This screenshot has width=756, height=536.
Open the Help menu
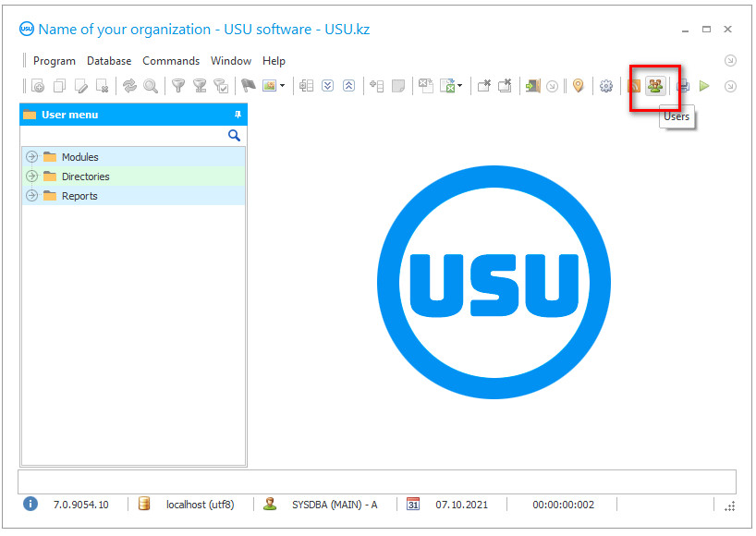coord(274,61)
